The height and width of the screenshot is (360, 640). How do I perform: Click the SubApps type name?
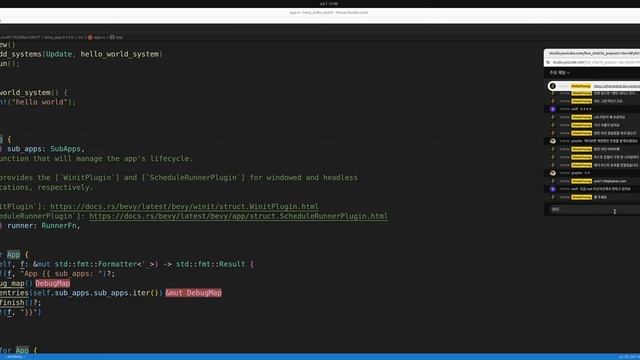[65, 149]
